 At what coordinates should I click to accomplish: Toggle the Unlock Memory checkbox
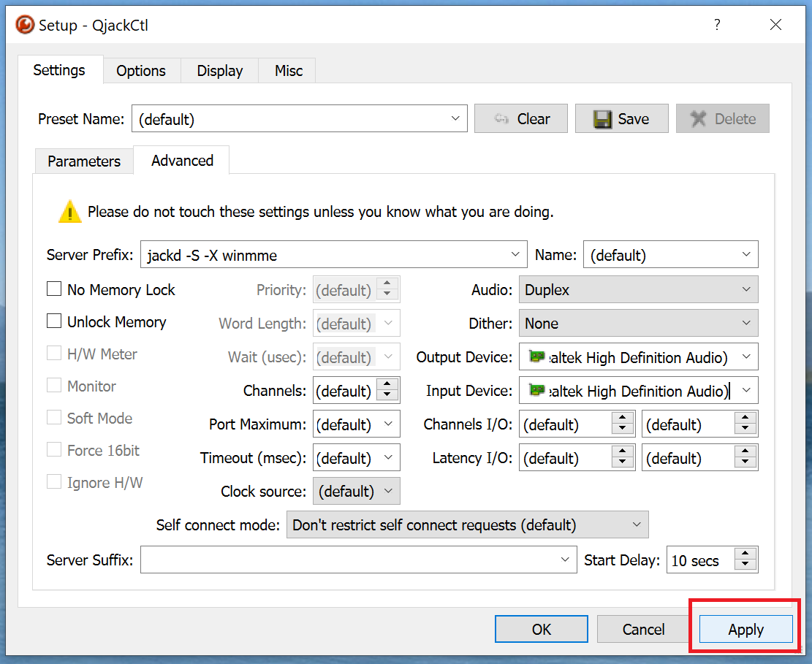tap(54, 321)
